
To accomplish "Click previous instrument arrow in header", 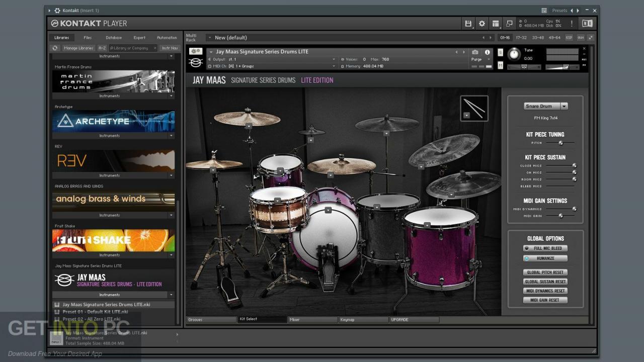I will coord(457,52).
